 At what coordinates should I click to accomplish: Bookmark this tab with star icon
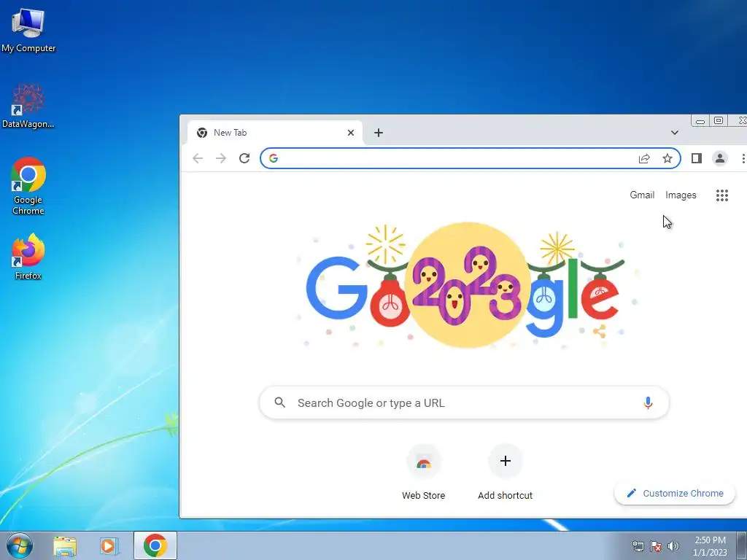pos(667,158)
